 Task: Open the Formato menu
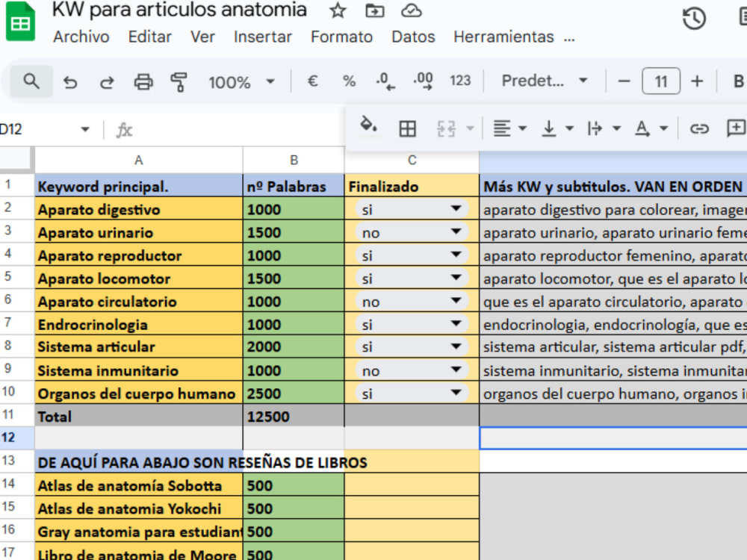(341, 37)
